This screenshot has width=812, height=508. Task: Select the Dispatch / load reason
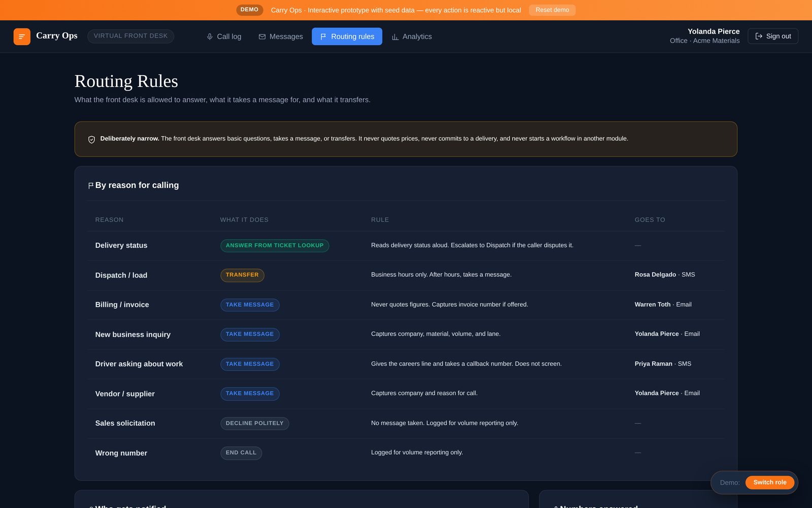pos(121,275)
